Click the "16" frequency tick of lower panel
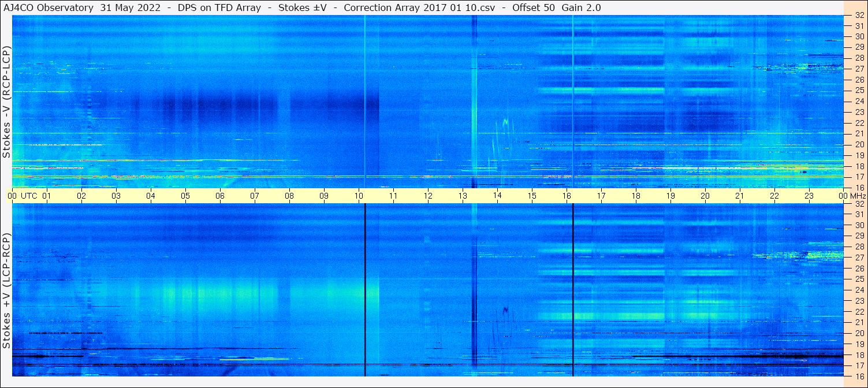868x388 pixels. 859,376
